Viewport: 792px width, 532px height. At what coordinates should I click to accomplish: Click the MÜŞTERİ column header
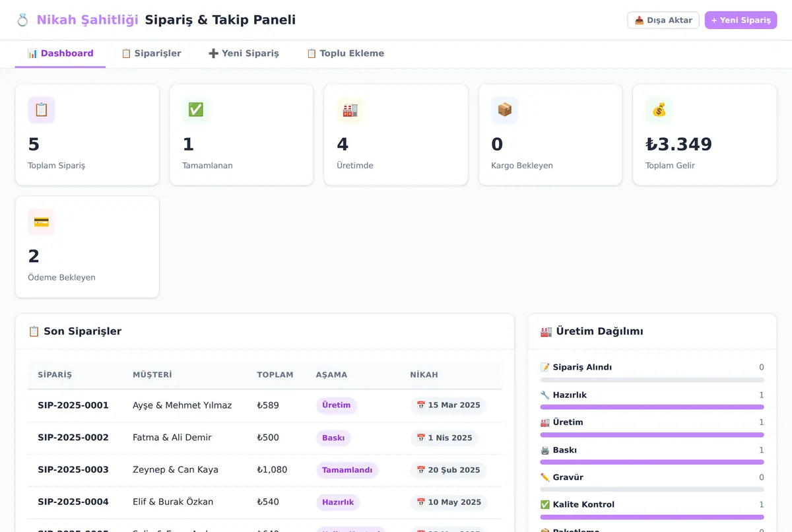click(152, 375)
